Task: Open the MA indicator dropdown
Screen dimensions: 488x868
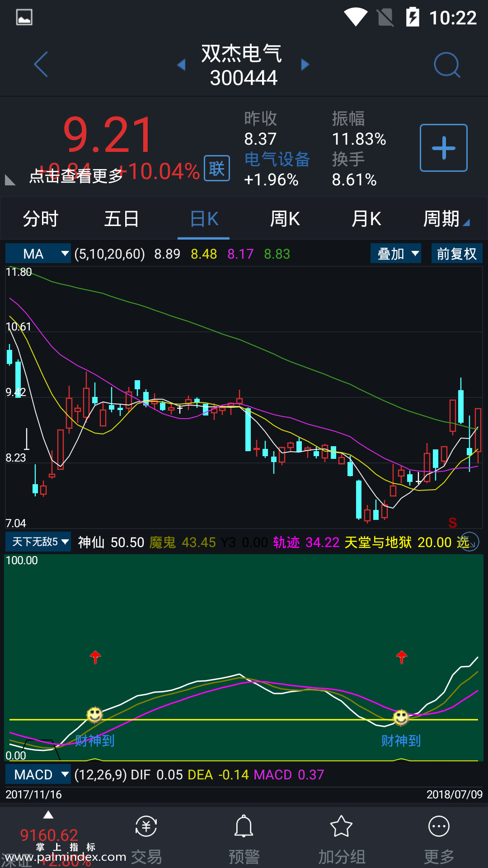Action: coord(38,254)
